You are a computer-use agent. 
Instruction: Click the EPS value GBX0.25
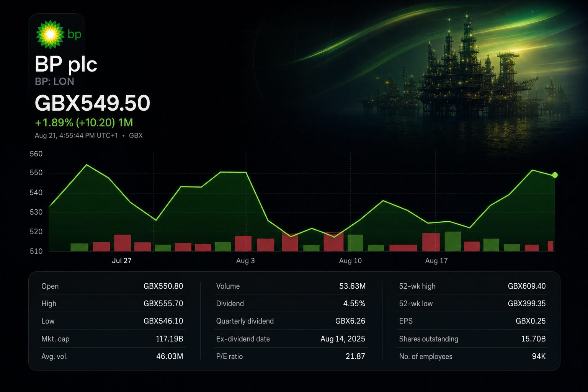point(531,321)
